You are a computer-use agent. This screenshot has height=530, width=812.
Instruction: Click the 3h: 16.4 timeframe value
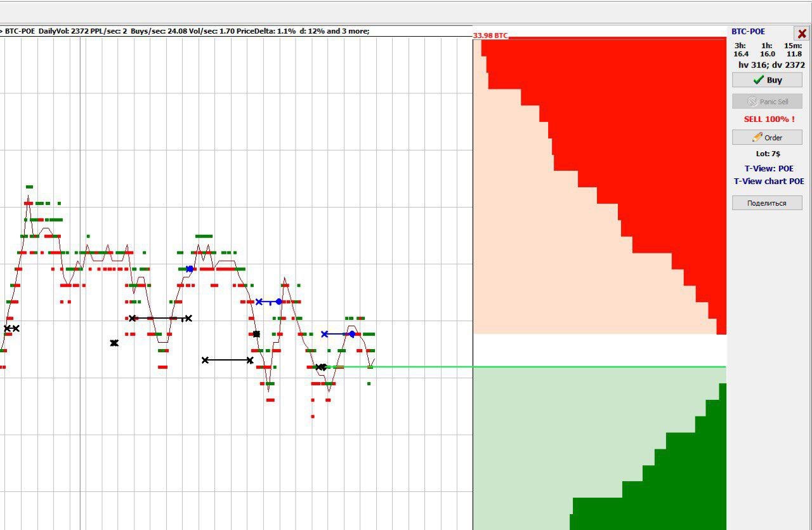pos(740,50)
